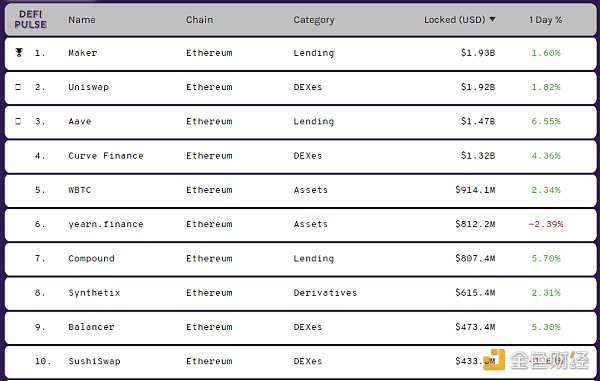Image resolution: width=600 pixels, height=381 pixels.
Task: Select the Compound row name
Action: (x=91, y=259)
